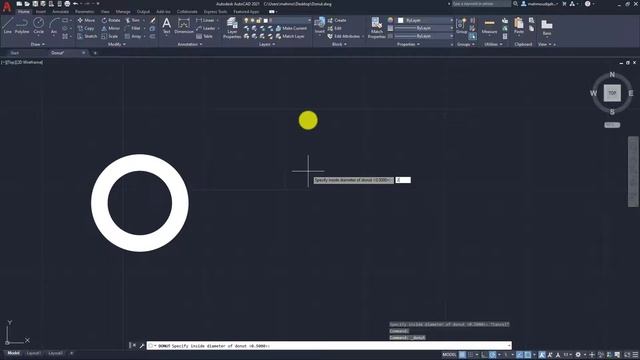640x360 pixels.
Task: Open the AutoCAD application menu logo
Action: pos(7,7)
